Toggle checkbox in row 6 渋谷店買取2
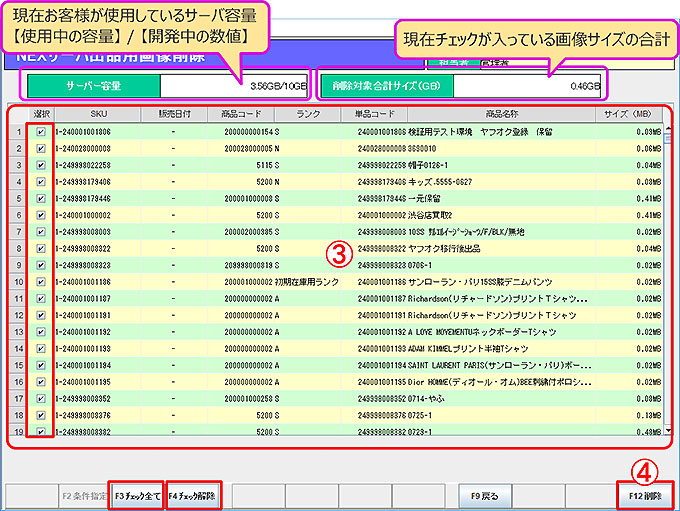680x511 pixels. [x=41, y=215]
